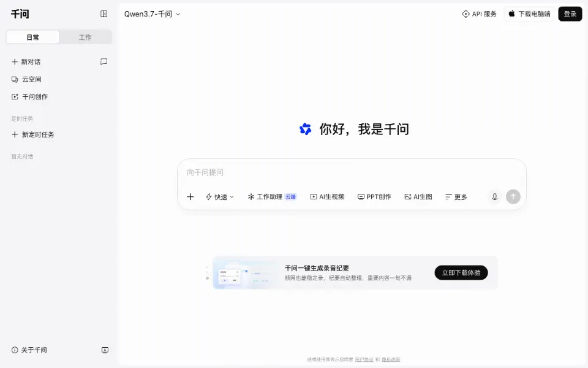Click the send arrow button

(513, 196)
